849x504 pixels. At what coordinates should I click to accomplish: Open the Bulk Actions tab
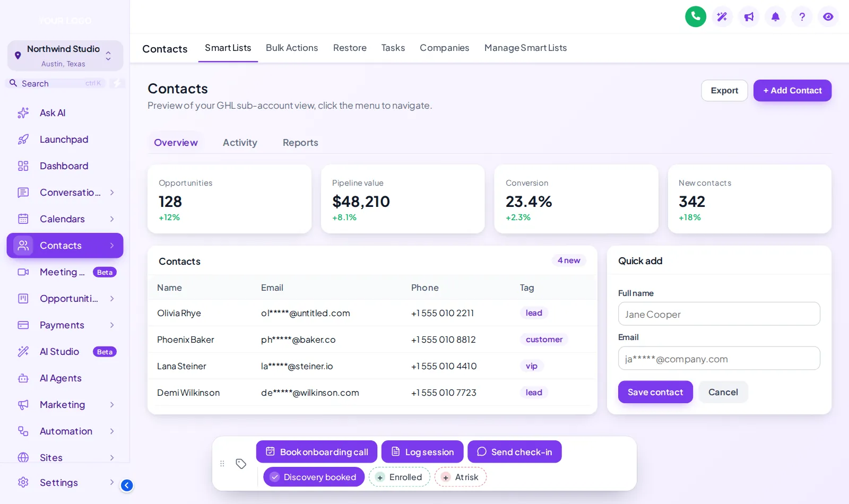pyautogui.click(x=292, y=48)
